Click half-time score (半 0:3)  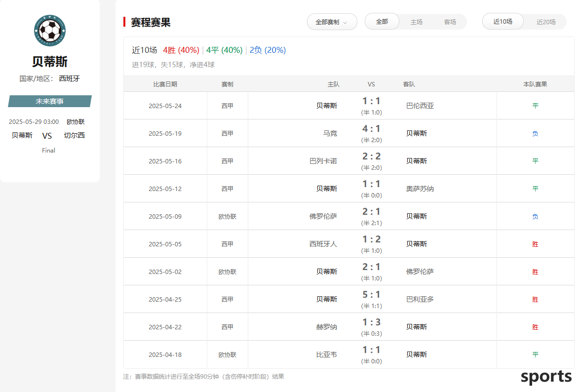(371, 334)
